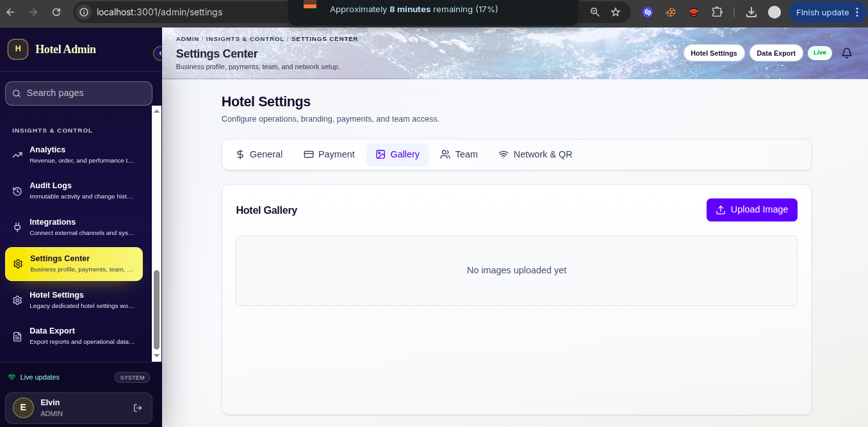Click the Data Export header button
The width and height of the screenshot is (868, 427).
(776, 53)
